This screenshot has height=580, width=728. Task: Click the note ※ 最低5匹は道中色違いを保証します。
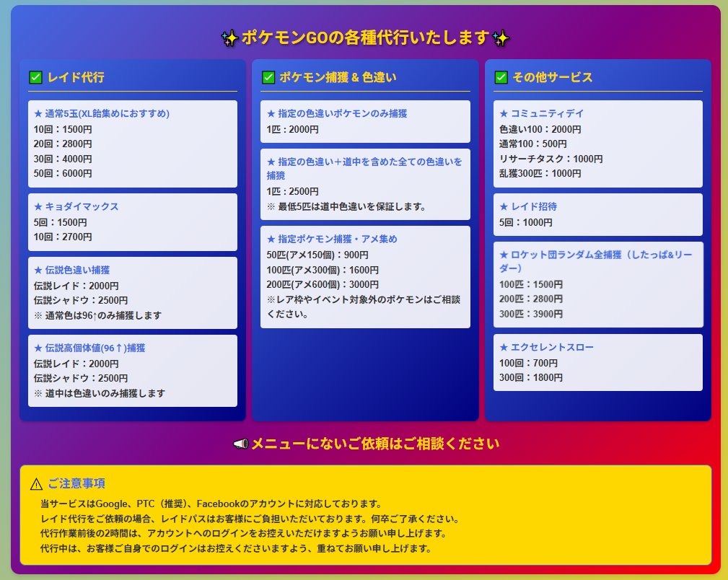point(346,206)
